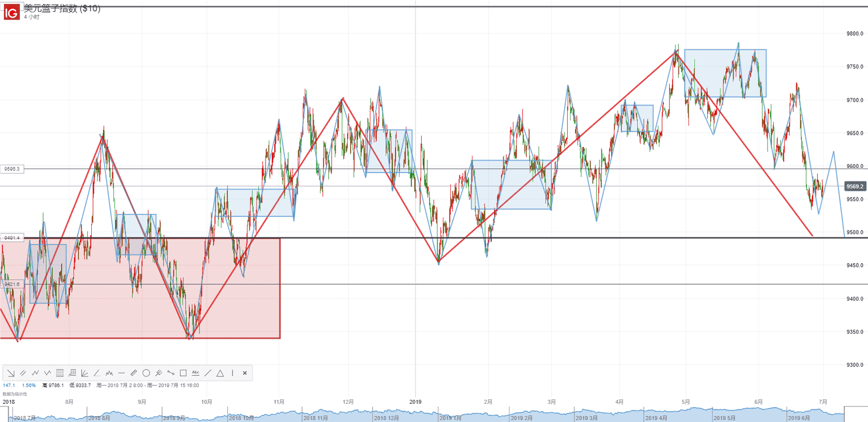
Task: Click the 5月 label on time axis
Action: click(x=686, y=401)
